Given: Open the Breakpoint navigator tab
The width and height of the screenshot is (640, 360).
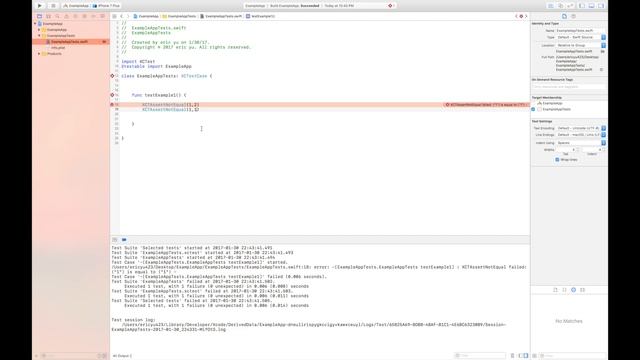Looking at the screenshot, I should pyautogui.click(x=93, y=16).
